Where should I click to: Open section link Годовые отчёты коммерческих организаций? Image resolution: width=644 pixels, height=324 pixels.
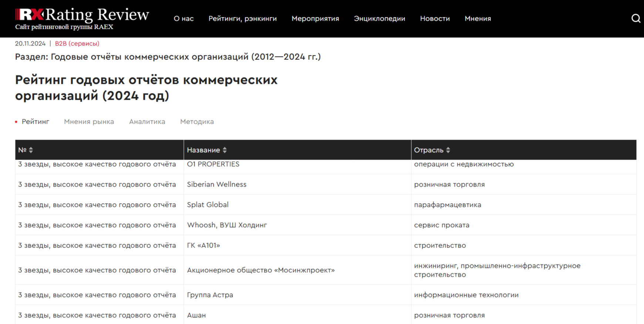[x=186, y=57]
